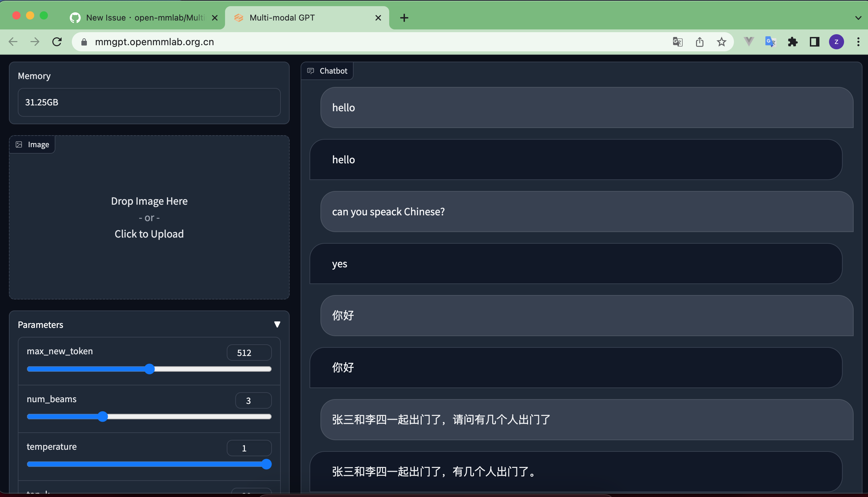Click the share/export icon in the address bar

coord(700,42)
